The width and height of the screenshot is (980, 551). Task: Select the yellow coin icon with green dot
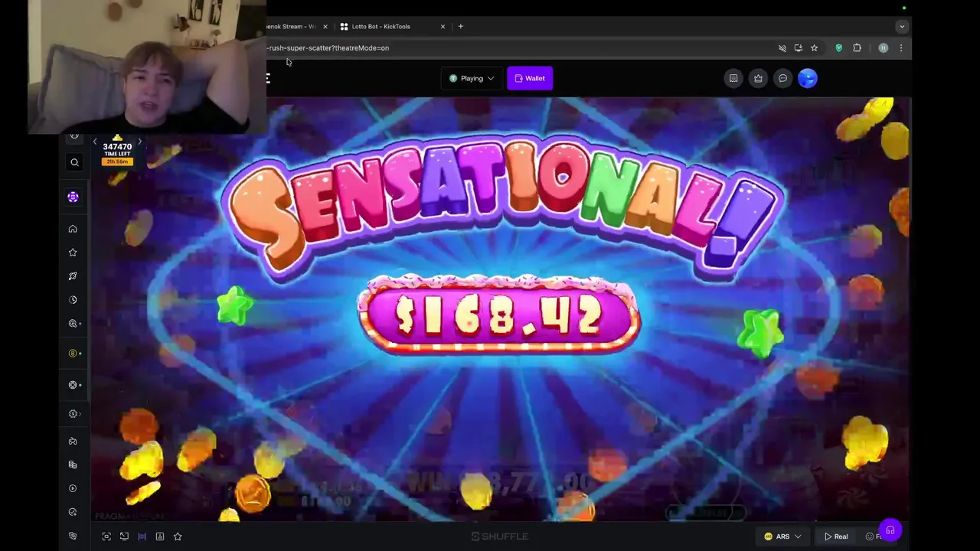pyautogui.click(x=74, y=354)
